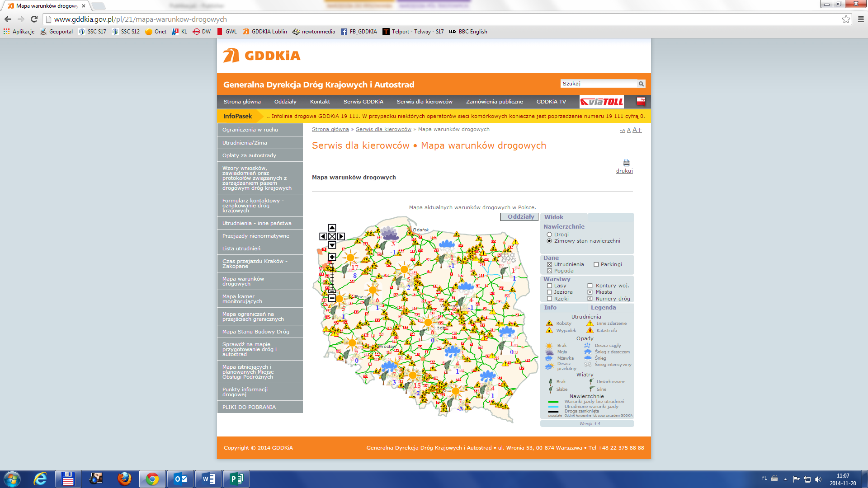Image resolution: width=868 pixels, height=488 pixels.
Task: Switch to the Widok tab
Action: pos(553,217)
